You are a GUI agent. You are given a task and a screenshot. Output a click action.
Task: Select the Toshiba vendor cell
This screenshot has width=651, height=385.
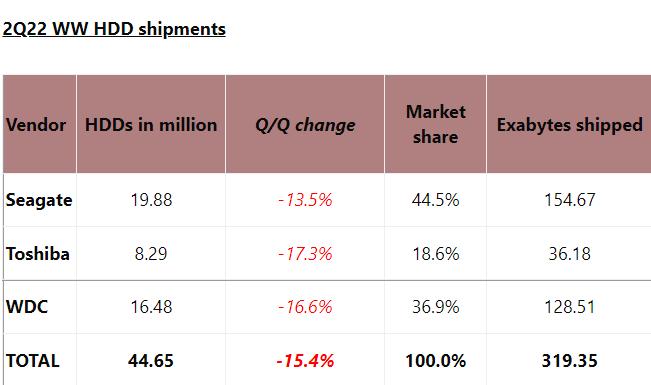(x=38, y=254)
